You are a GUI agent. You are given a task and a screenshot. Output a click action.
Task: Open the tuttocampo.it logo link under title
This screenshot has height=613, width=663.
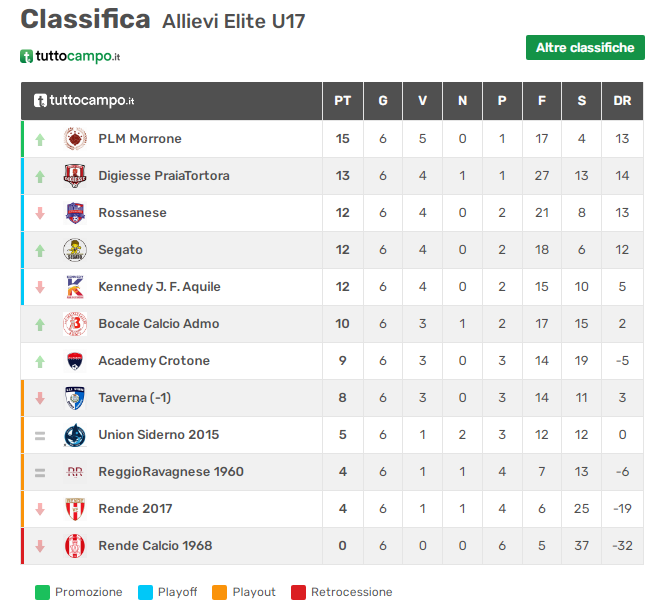coord(70,56)
